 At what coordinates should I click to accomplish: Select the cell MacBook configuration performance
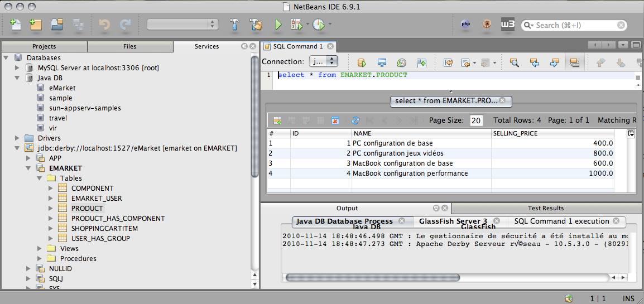tap(422, 173)
